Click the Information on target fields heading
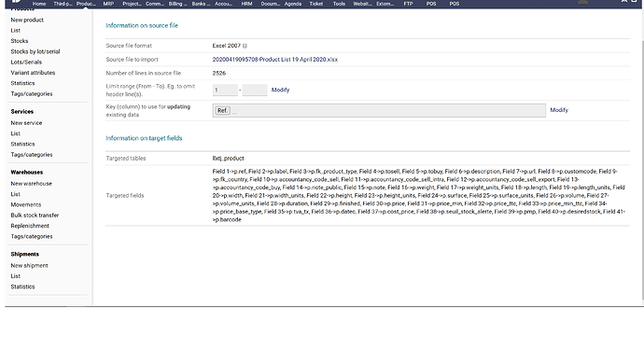644x362 pixels. [144, 138]
